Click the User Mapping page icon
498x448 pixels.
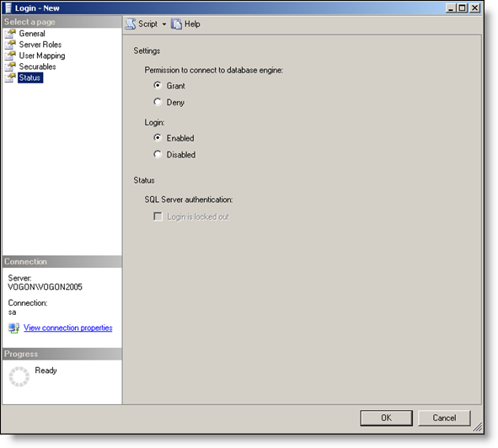pyautogui.click(x=10, y=56)
